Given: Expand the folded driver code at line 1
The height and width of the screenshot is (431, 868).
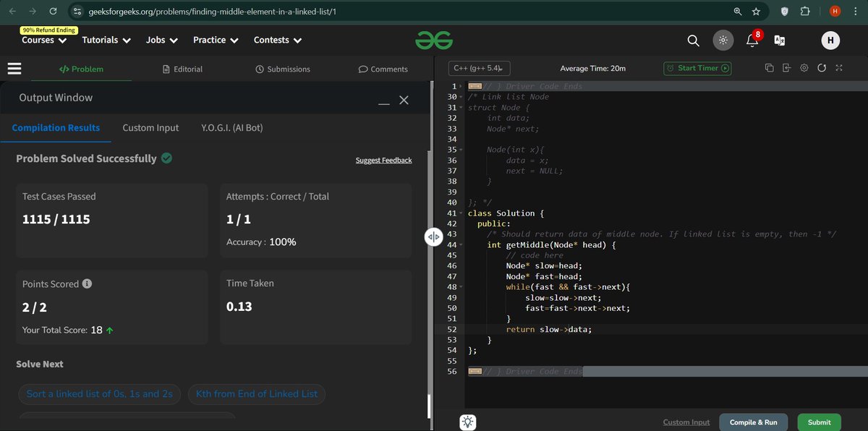Looking at the screenshot, I should click(461, 87).
